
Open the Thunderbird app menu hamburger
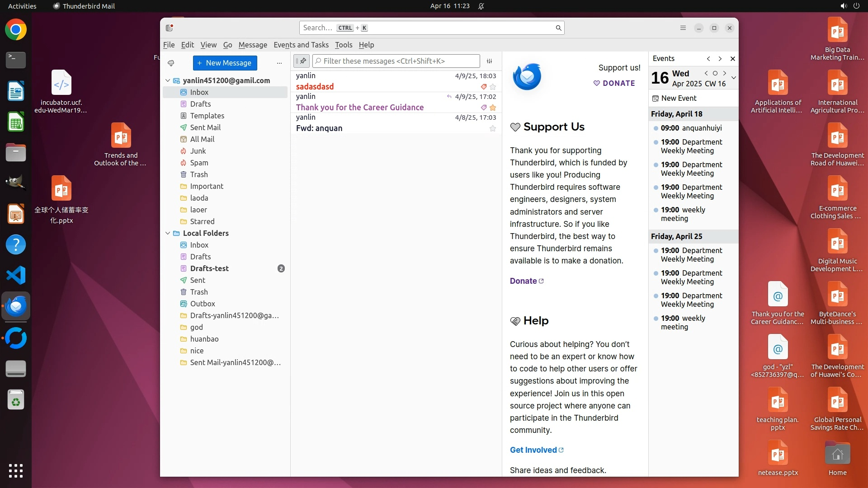683,28
